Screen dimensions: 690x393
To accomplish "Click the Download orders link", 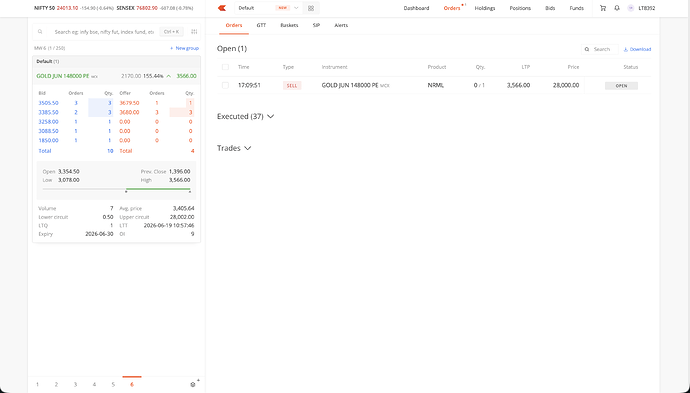I will pyautogui.click(x=637, y=49).
